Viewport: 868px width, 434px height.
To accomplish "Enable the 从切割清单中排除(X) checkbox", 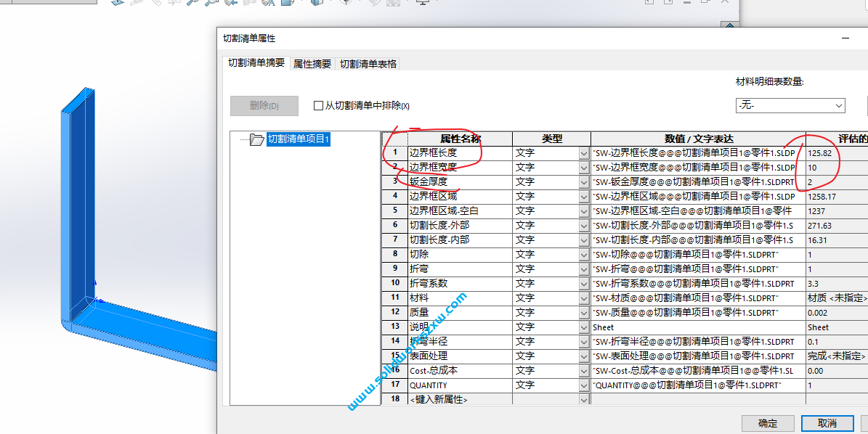I will click(317, 105).
